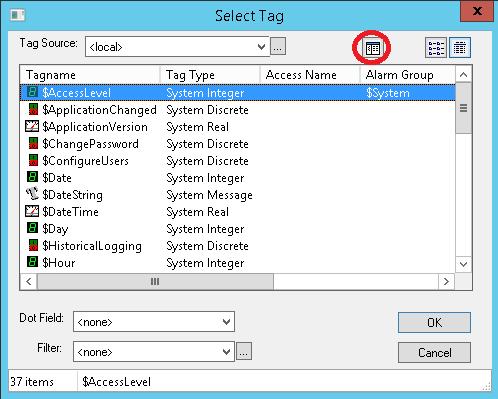Select the $HistoricalLogging tag icon
This screenshot has height=399, width=498.
pos(33,246)
